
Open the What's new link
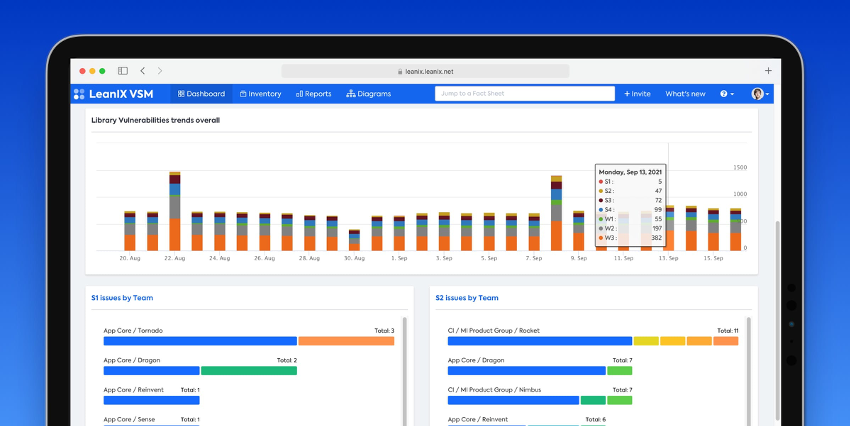(685, 94)
